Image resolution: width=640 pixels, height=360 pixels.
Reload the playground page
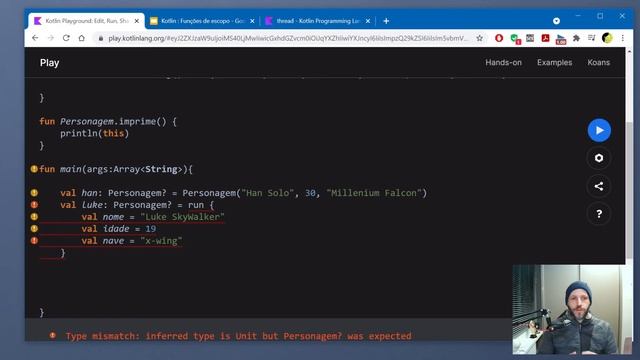[66, 38]
